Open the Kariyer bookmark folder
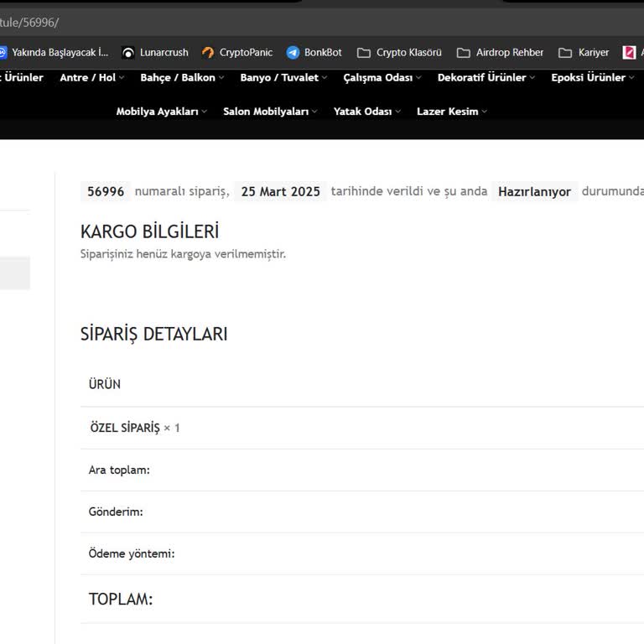Viewport: 644px width, 644px height. [584, 52]
